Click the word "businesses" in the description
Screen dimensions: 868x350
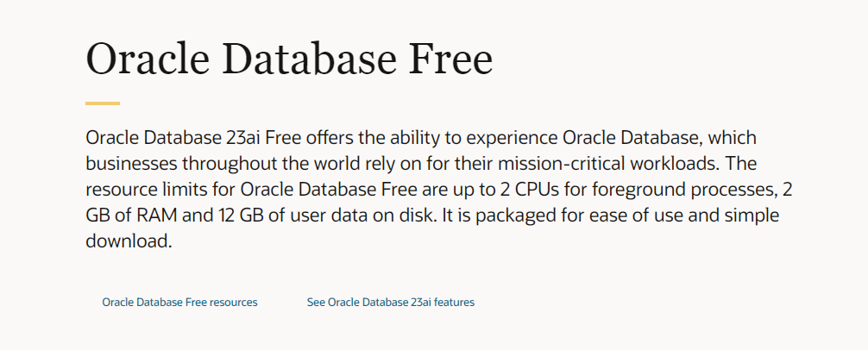point(127,164)
